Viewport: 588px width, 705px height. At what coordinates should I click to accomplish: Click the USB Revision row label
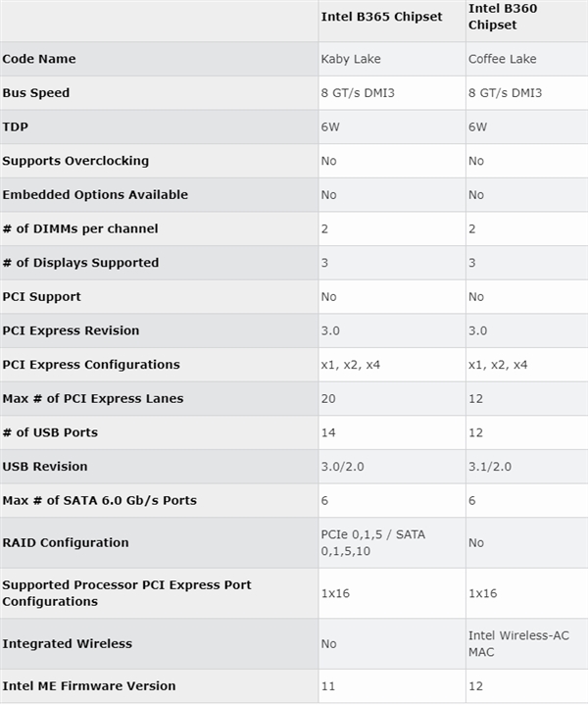click(x=45, y=466)
